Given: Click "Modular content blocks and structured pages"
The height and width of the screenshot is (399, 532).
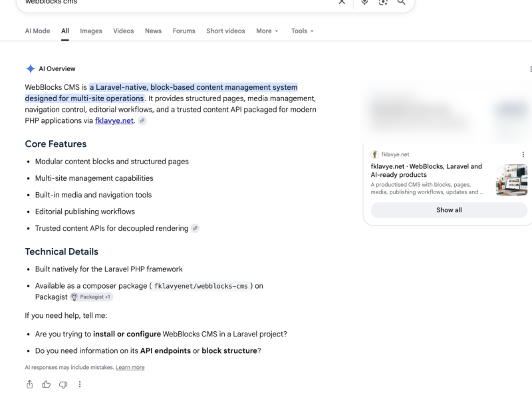Looking at the screenshot, I should coord(112,162).
